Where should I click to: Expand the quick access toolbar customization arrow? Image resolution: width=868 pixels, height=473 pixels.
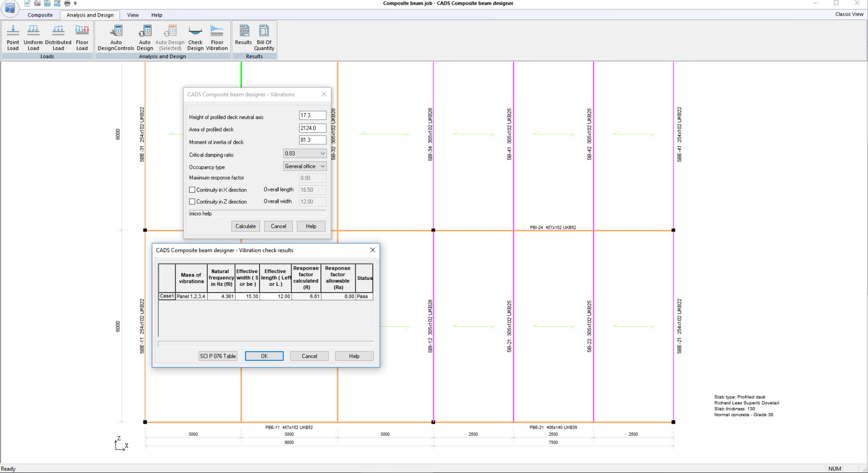tap(75, 2)
